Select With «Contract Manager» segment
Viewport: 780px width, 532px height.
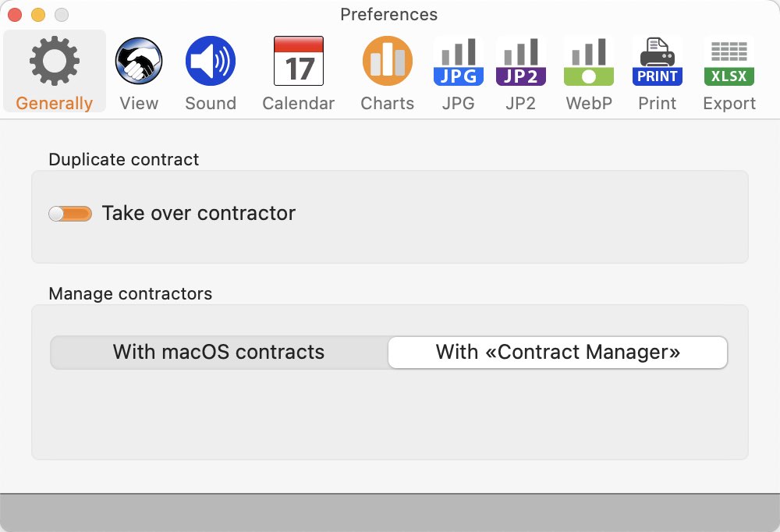(x=558, y=353)
